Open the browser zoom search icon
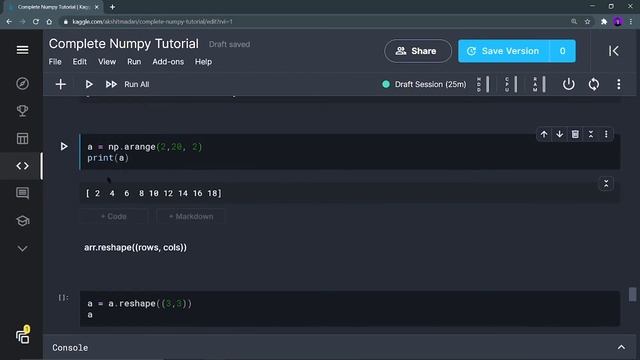This screenshot has height=360, width=640. 574,22
